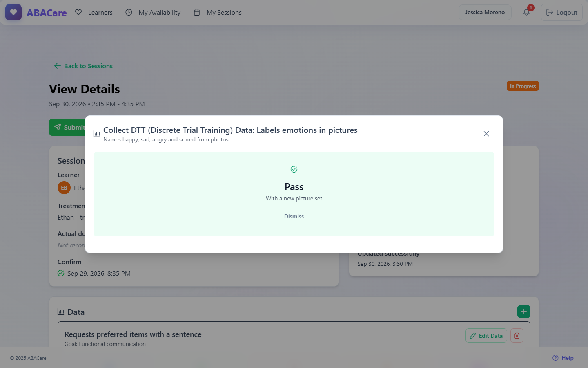Click 'Requests preferred items with a sentence' title
The width and height of the screenshot is (588, 368).
coord(133,334)
